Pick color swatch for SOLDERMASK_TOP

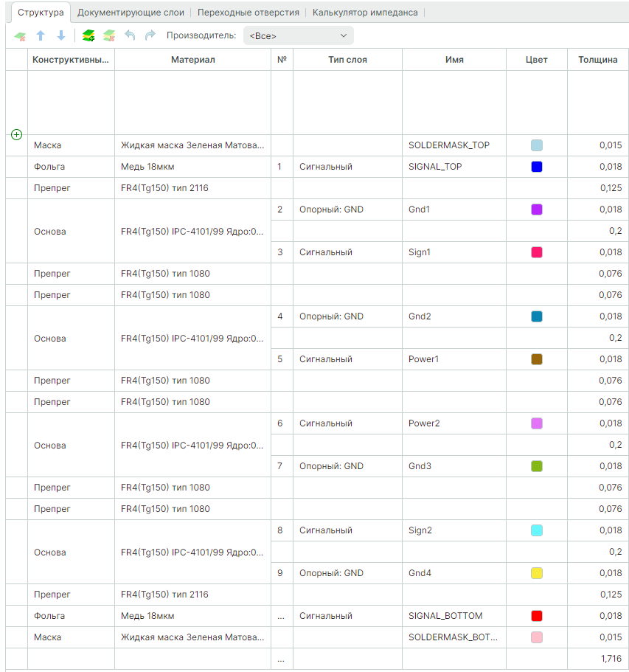click(x=536, y=145)
